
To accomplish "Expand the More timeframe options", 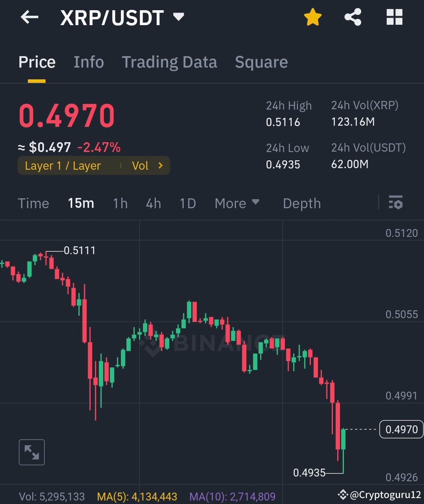I will (x=237, y=203).
